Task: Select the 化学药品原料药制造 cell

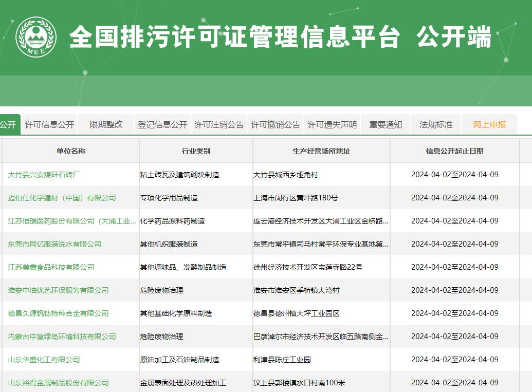Action: 172,221
